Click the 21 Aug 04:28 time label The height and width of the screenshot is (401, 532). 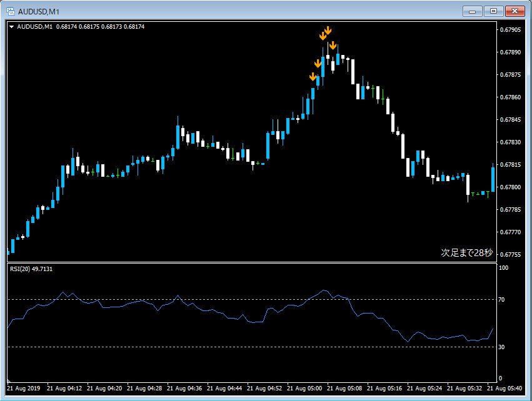(x=144, y=389)
